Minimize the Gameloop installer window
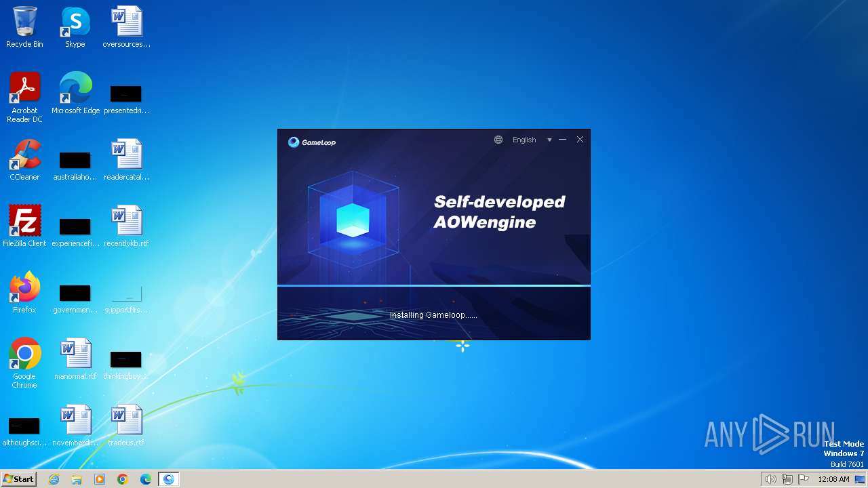 [x=563, y=140]
